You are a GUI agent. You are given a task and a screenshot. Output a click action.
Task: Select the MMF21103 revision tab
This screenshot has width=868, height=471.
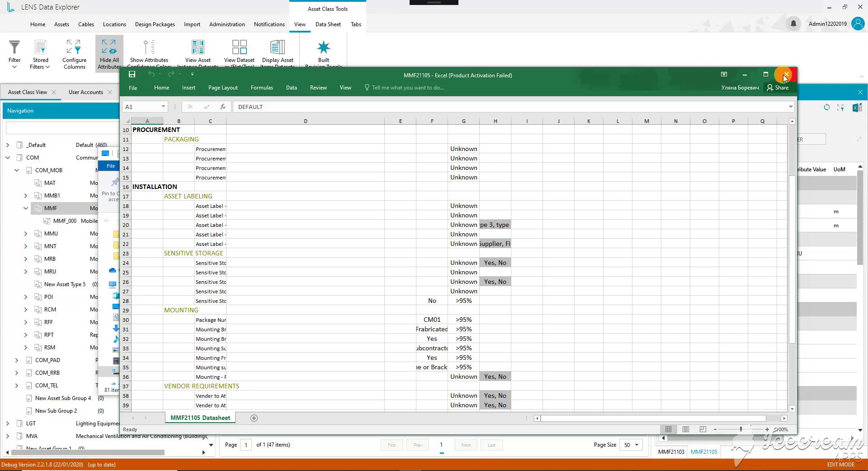(x=671, y=452)
